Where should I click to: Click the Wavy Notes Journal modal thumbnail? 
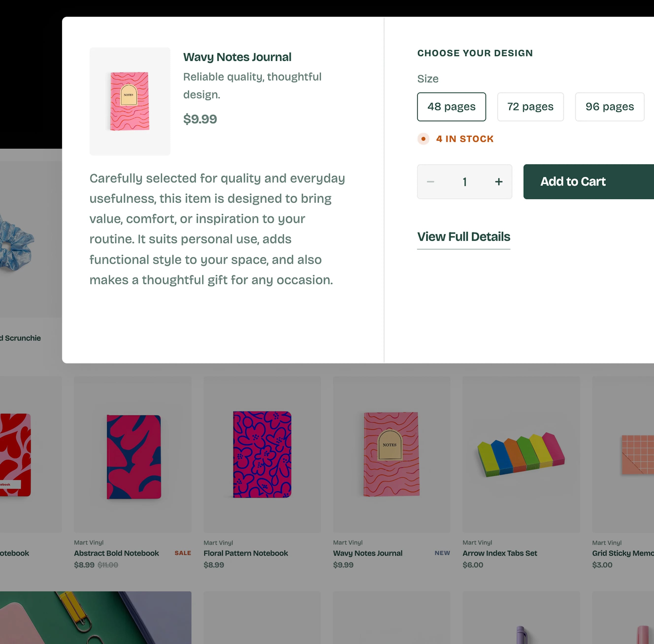coord(130,101)
